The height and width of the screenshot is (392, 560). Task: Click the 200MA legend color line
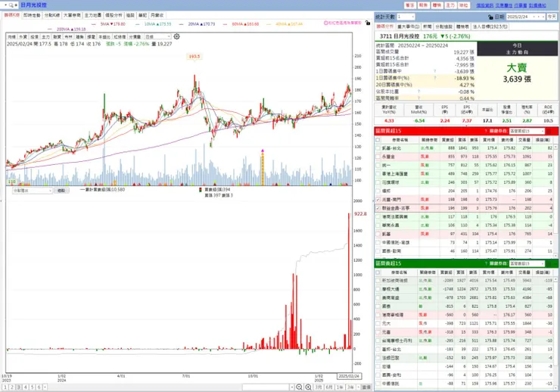tap(50, 30)
